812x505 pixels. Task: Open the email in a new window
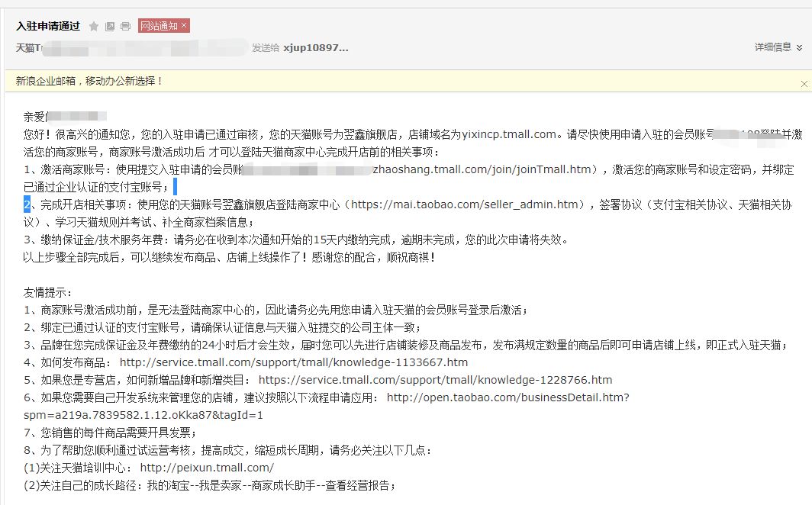[x=110, y=27]
